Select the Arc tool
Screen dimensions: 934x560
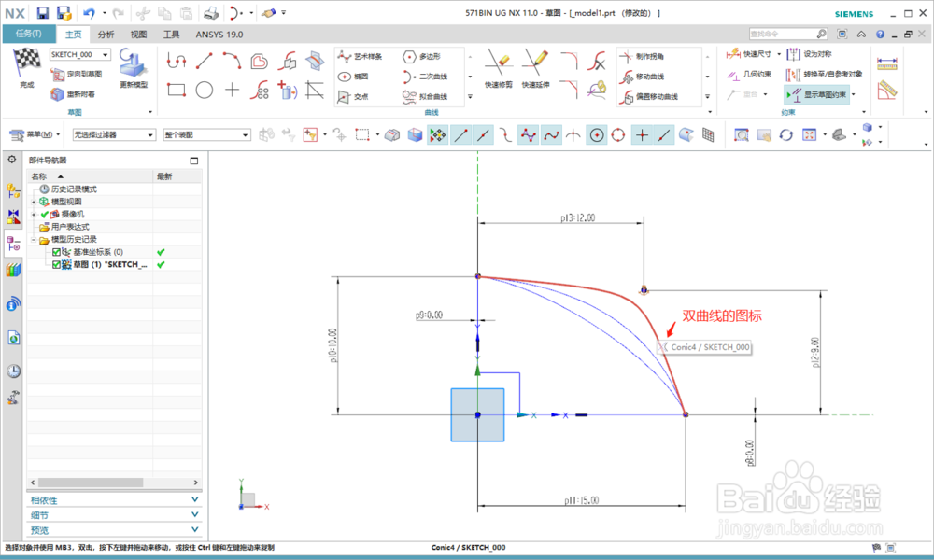tap(232, 61)
